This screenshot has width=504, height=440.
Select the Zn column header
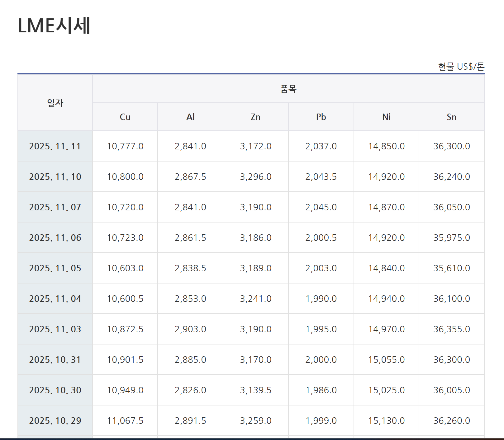[x=255, y=117]
